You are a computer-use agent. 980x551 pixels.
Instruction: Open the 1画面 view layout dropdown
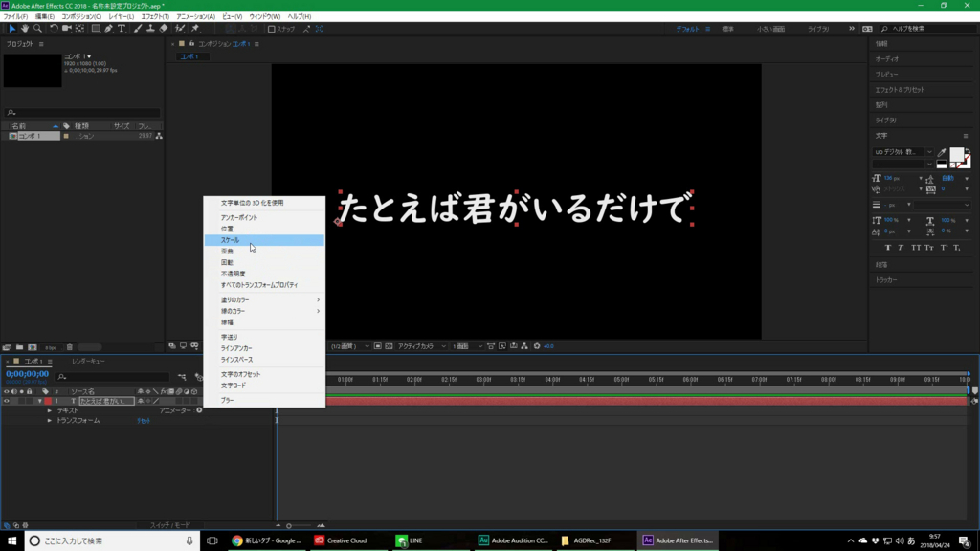467,346
